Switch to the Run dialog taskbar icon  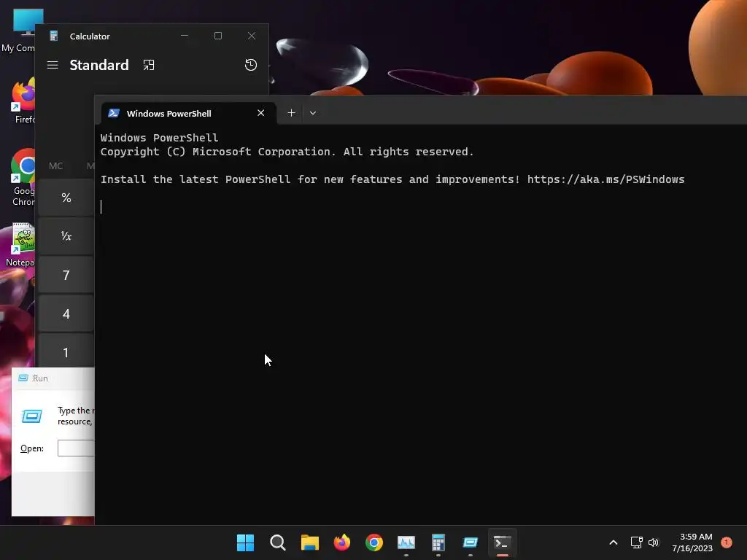pos(471,542)
